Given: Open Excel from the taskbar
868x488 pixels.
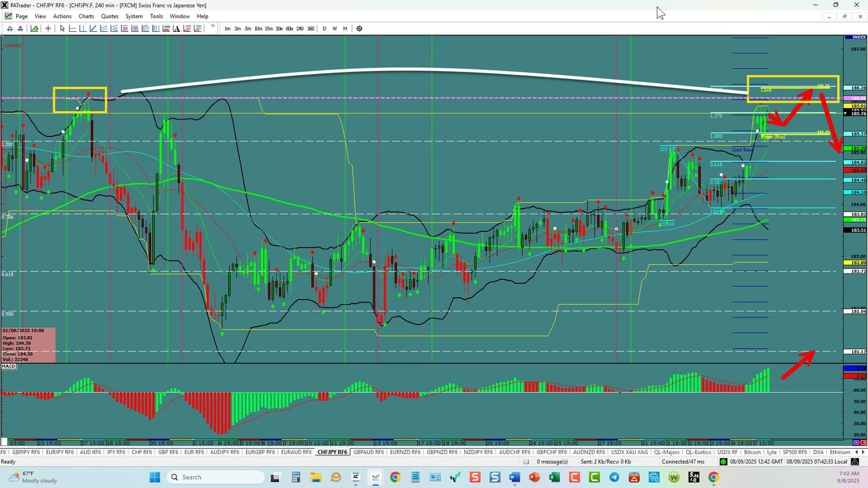Looking at the screenshot, I should [554, 477].
